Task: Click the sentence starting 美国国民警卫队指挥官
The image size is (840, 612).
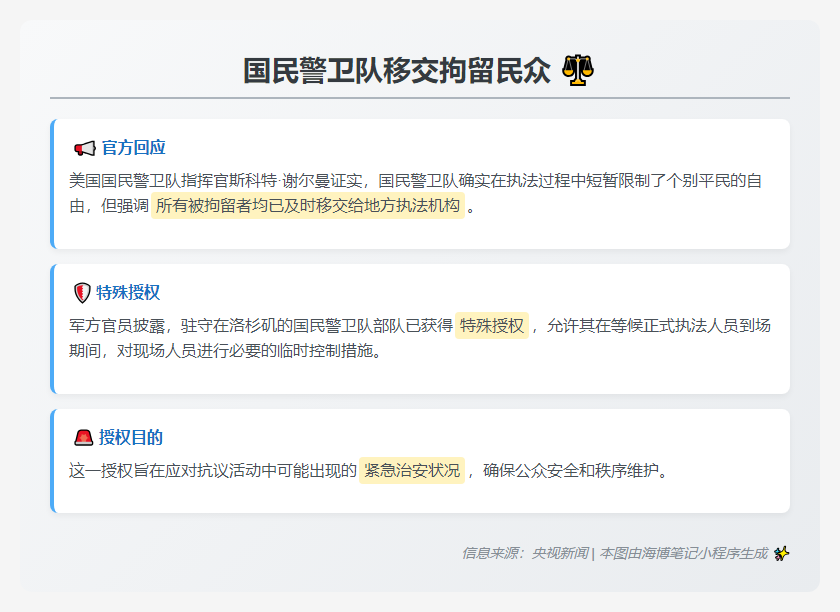Action: (x=415, y=193)
